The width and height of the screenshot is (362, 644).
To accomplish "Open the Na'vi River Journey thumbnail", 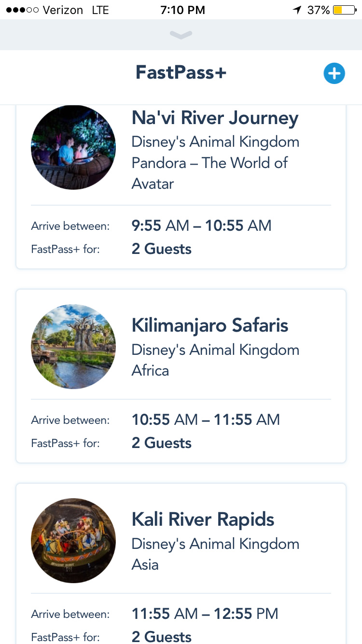I will tap(73, 147).
